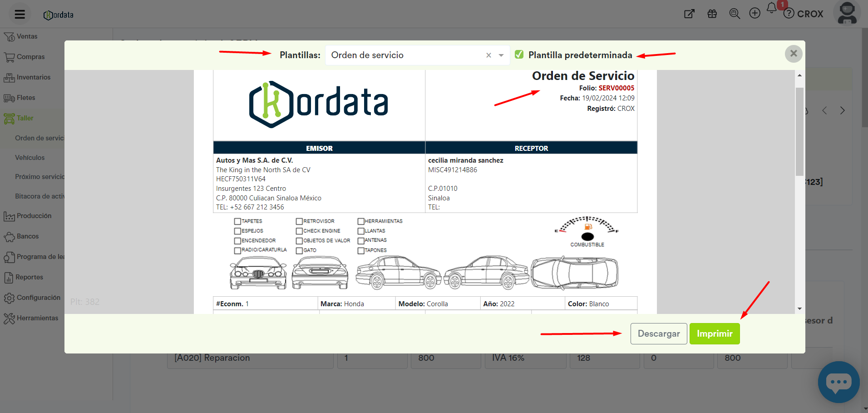The width and height of the screenshot is (868, 413).
Task: Check the HERRAMIENTAS checkbox
Action: coord(361,221)
